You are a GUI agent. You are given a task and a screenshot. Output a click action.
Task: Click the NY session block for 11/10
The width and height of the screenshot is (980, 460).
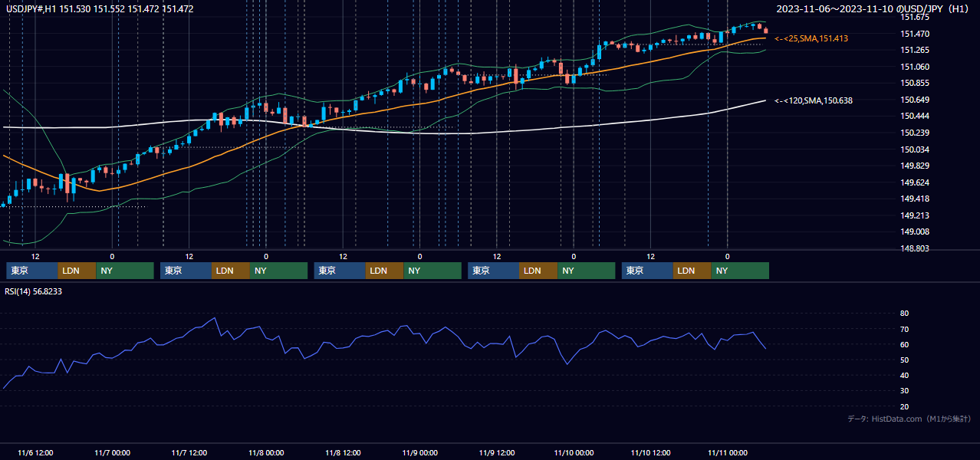[x=740, y=271]
